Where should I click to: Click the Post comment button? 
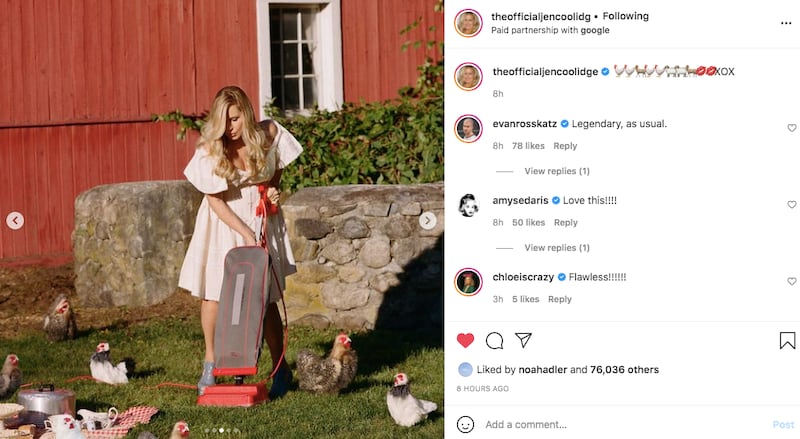[783, 424]
